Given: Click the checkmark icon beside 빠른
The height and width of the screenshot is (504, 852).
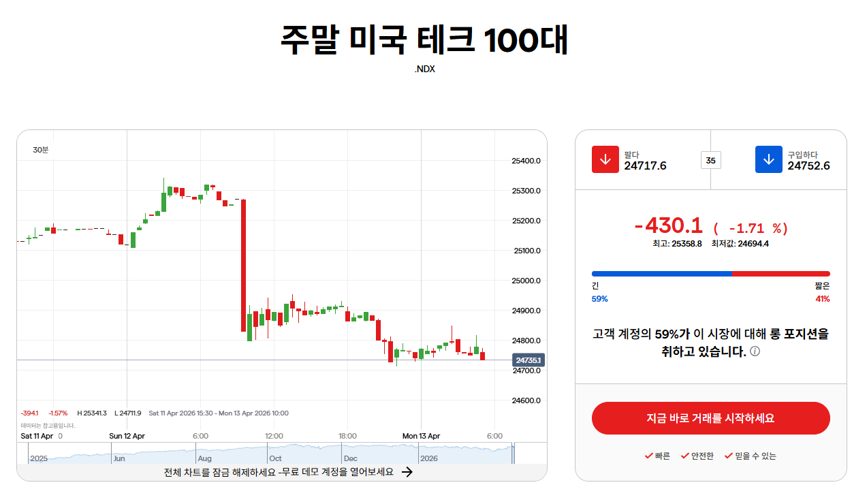Looking at the screenshot, I should point(648,456).
